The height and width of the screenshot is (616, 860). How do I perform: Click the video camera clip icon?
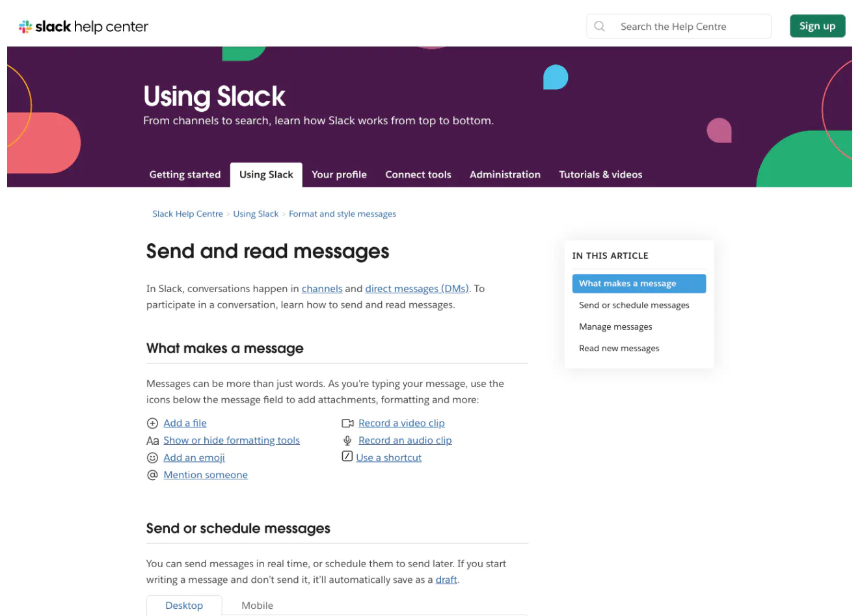coord(347,423)
